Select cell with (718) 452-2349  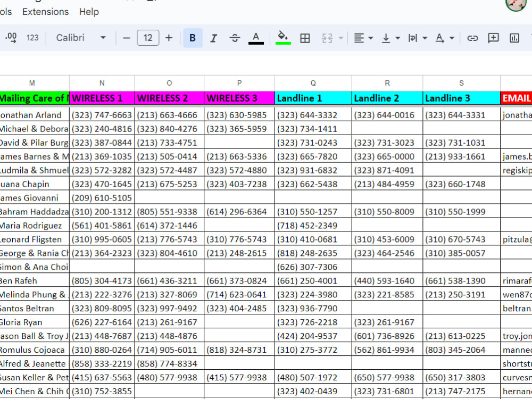pos(313,226)
